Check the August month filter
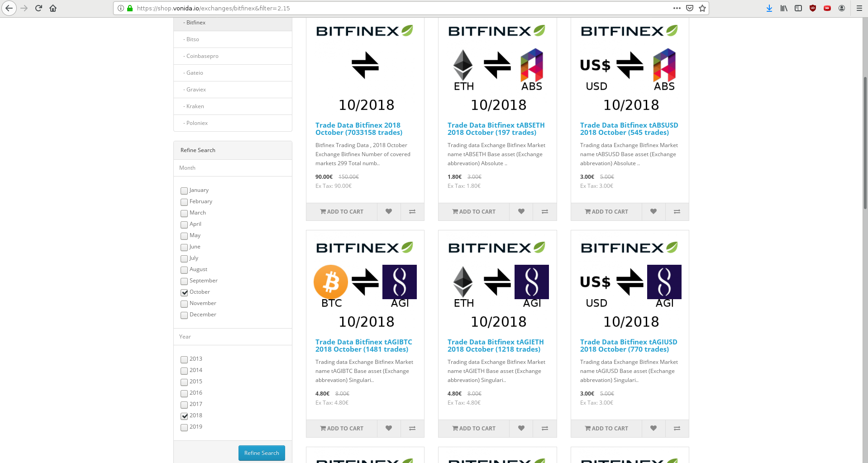868x463 pixels. click(184, 270)
